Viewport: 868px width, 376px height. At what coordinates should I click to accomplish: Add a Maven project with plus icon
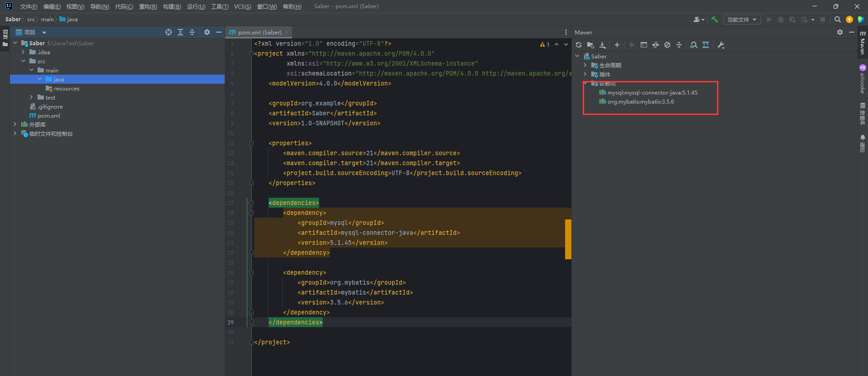(x=617, y=45)
